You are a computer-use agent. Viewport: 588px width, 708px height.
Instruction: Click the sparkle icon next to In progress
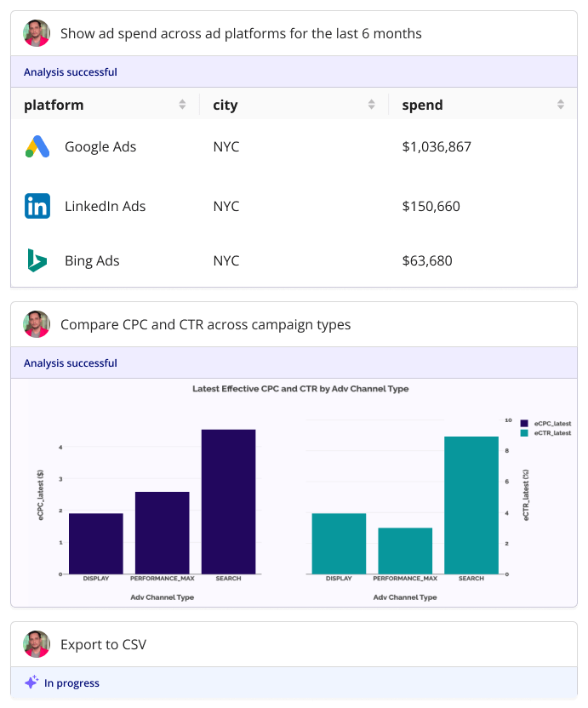click(31, 682)
